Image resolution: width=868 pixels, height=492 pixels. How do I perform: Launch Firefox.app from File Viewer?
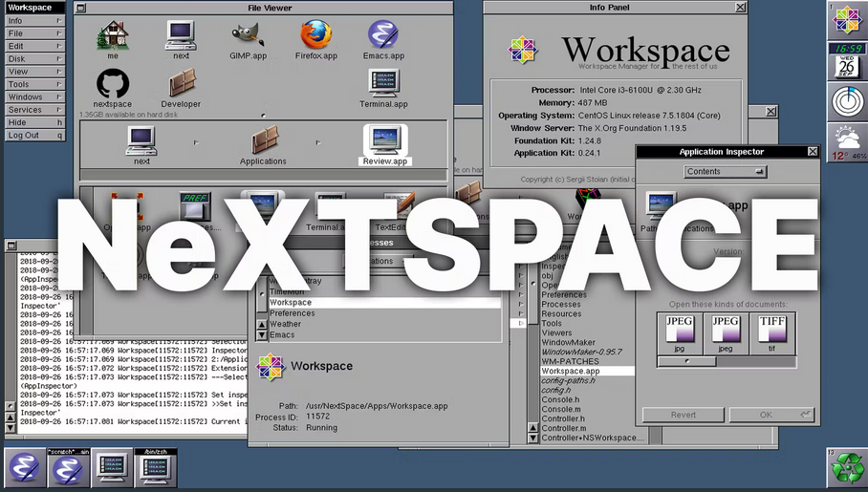click(315, 35)
